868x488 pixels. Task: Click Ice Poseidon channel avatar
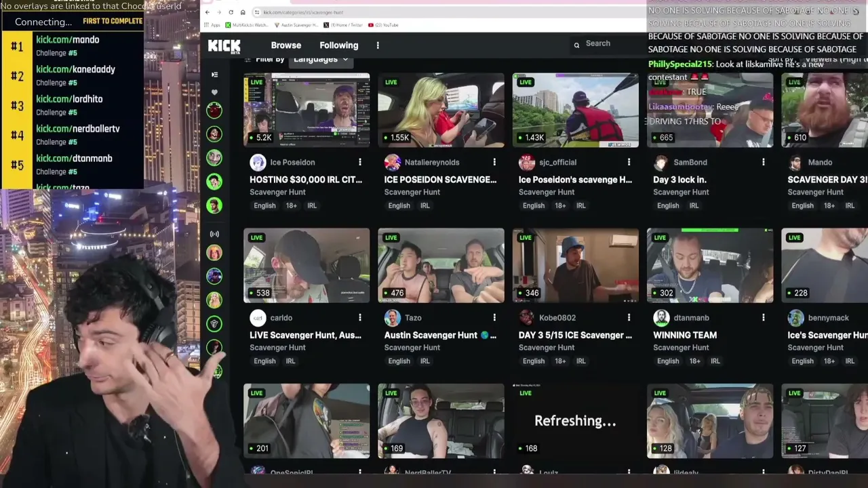coord(258,162)
